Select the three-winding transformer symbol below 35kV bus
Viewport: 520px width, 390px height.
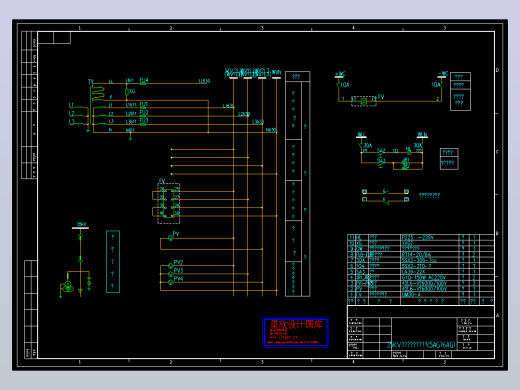click(x=68, y=286)
